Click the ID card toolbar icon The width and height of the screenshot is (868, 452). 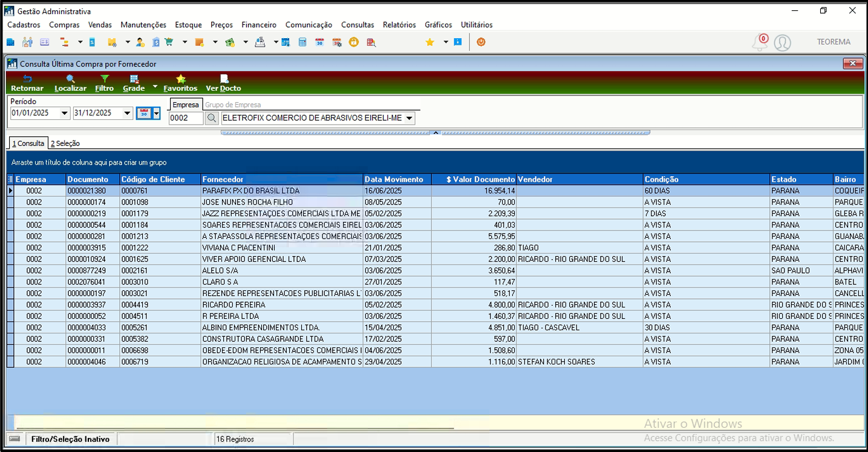click(45, 42)
